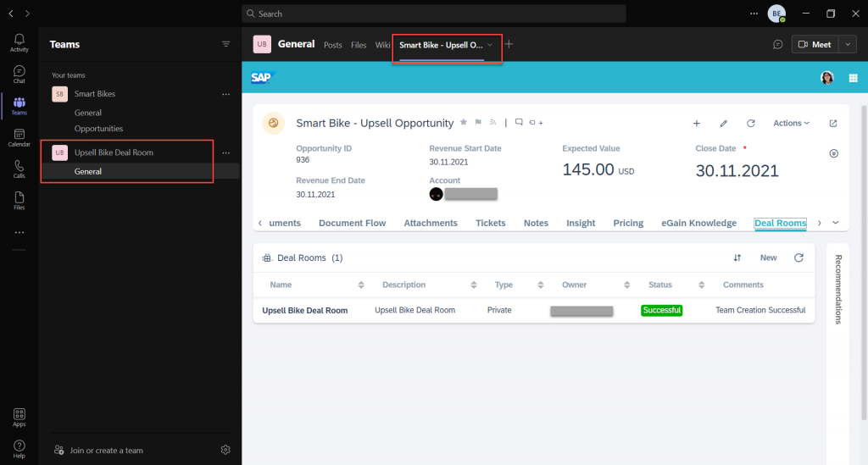Open Help in Teams sidebar

19,449
